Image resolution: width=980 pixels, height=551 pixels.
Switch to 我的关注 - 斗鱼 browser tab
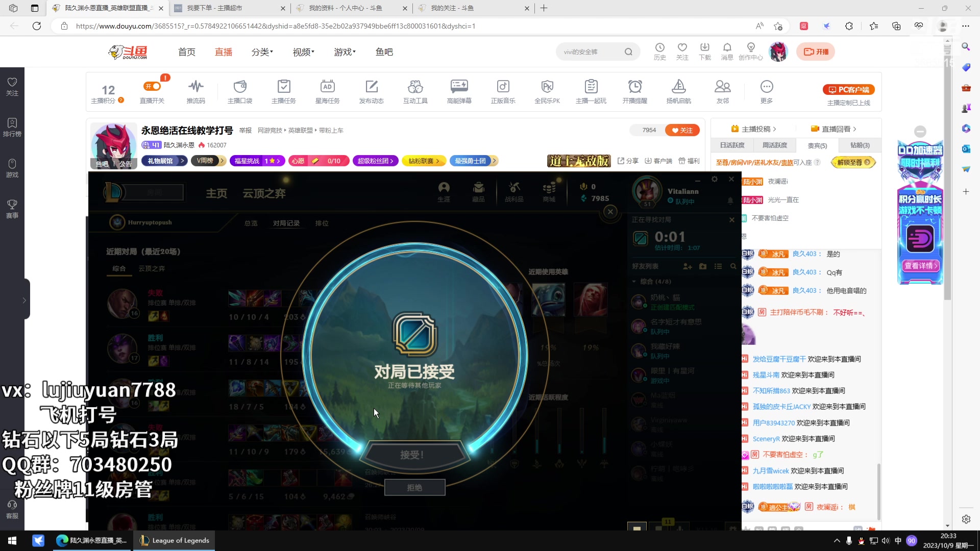pos(473,8)
